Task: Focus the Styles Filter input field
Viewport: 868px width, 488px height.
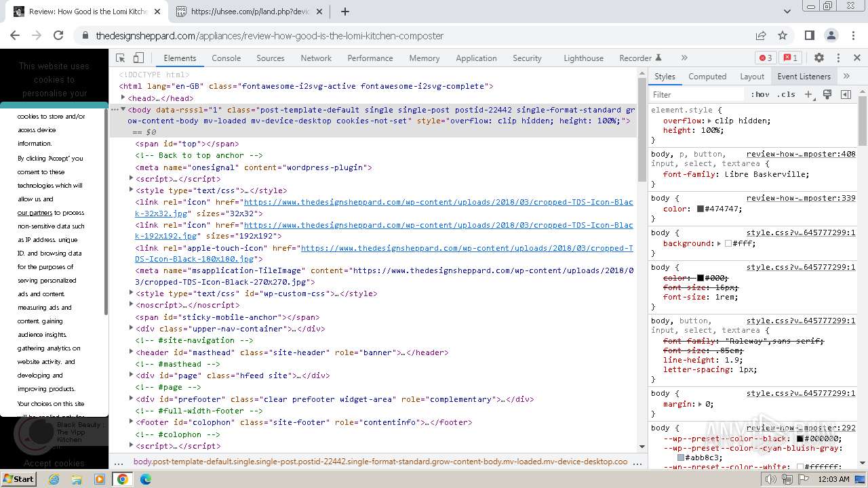Action: pos(697,95)
